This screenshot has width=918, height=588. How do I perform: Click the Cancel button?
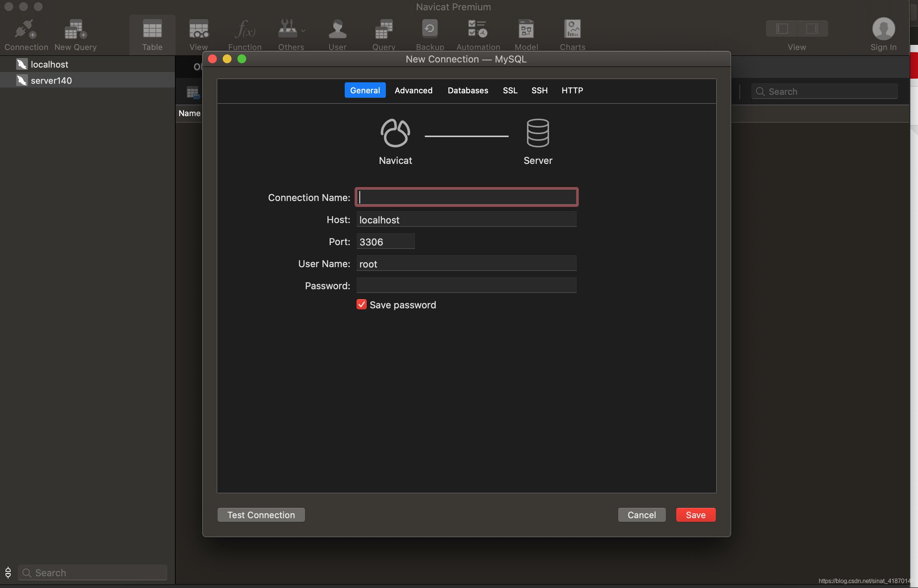tap(642, 515)
